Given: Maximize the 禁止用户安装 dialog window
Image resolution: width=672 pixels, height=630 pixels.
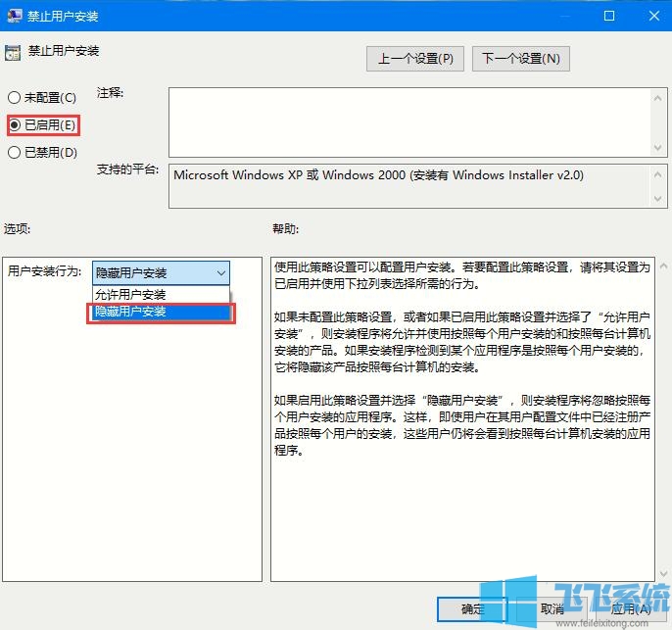Looking at the screenshot, I should click(608, 17).
